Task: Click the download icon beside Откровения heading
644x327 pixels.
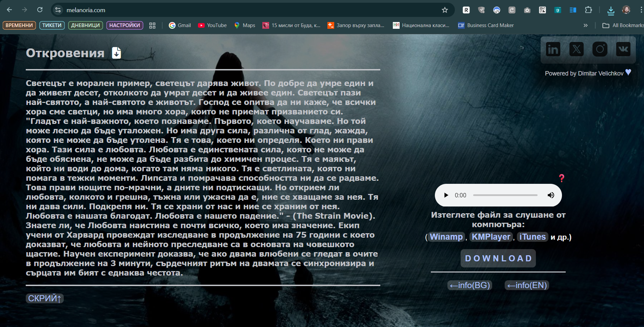Action: (x=116, y=53)
